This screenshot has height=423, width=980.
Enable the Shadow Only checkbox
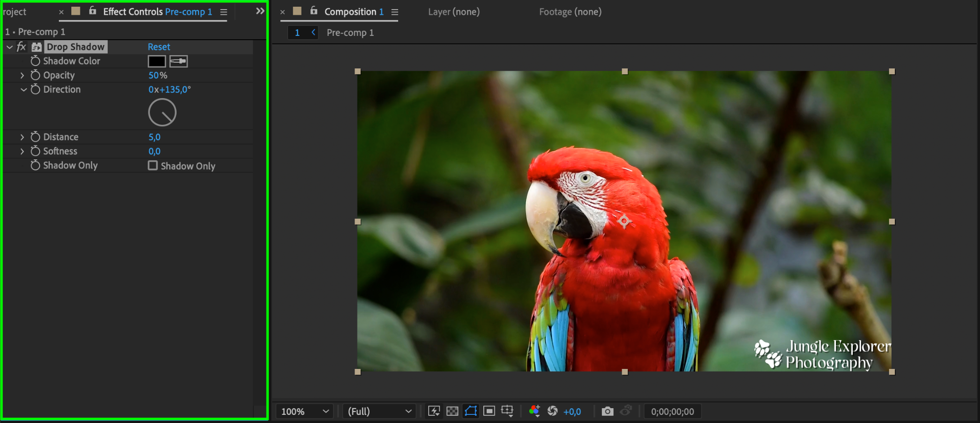point(153,166)
